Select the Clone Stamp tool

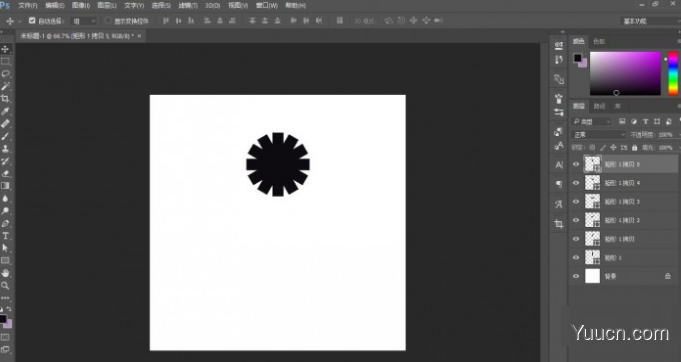pos(5,148)
